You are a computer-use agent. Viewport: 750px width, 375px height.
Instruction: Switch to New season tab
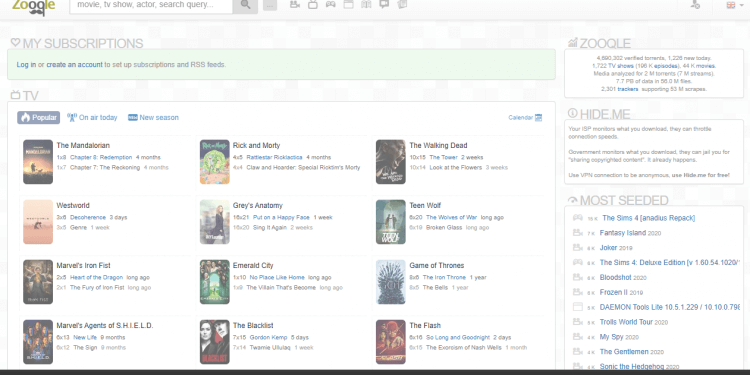pyautogui.click(x=154, y=118)
